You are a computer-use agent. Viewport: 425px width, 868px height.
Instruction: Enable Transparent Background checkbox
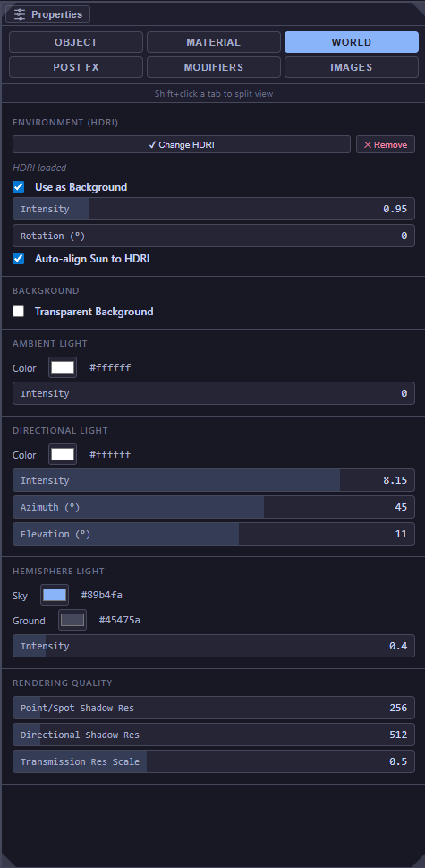(x=19, y=312)
